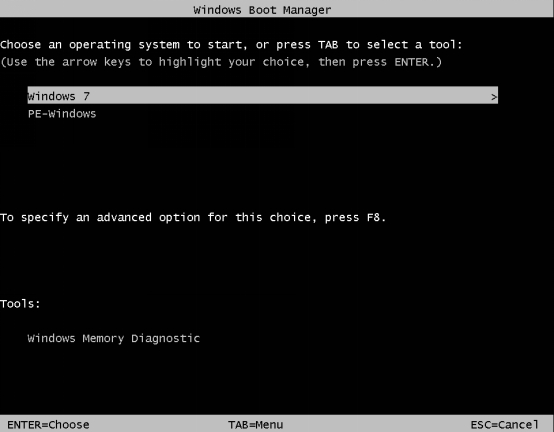Click the word "Diagnostic" in Tools list

(x=165, y=339)
